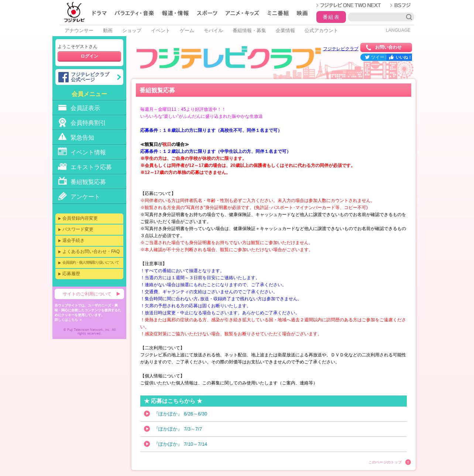
Task: Click the 番組表 button
Action: (x=331, y=17)
